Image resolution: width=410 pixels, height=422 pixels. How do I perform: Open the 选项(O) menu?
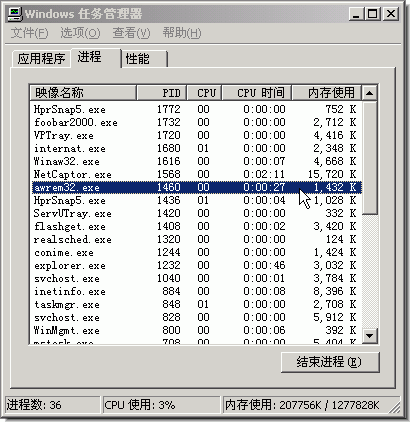[x=80, y=33]
